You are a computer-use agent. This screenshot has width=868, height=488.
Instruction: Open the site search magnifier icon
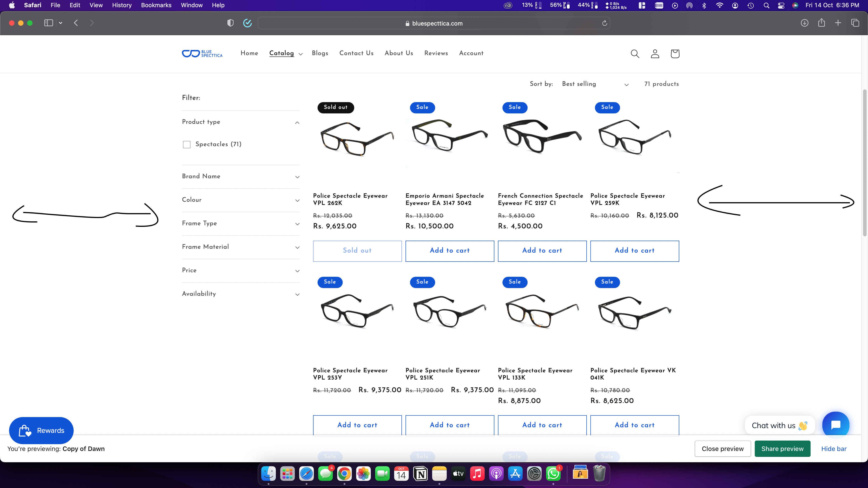pyautogui.click(x=635, y=54)
